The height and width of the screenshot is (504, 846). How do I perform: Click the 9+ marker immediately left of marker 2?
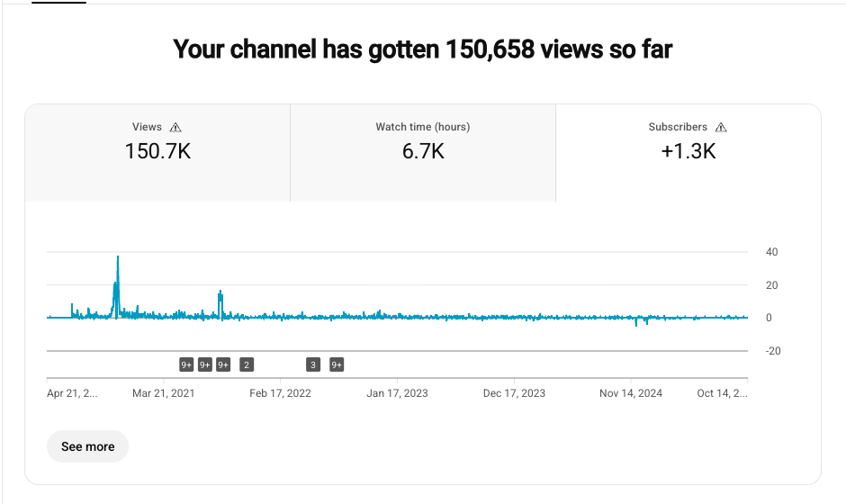point(223,364)
